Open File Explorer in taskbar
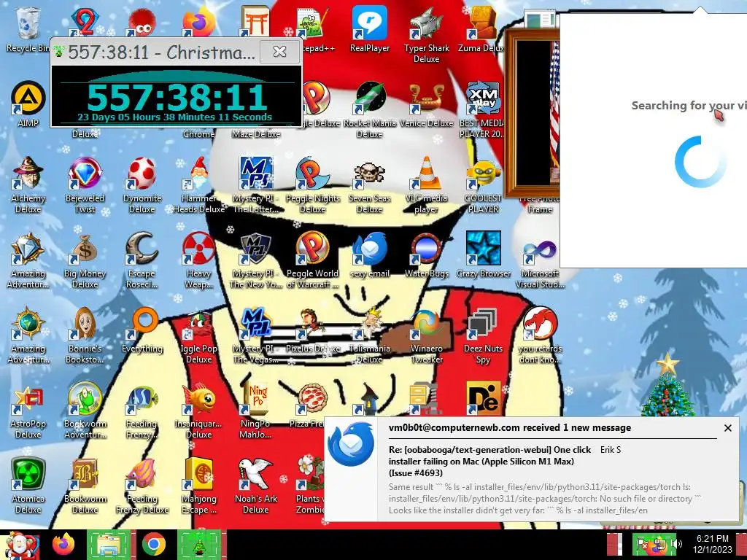The image size is (747, 560). (x=109, y=545)
